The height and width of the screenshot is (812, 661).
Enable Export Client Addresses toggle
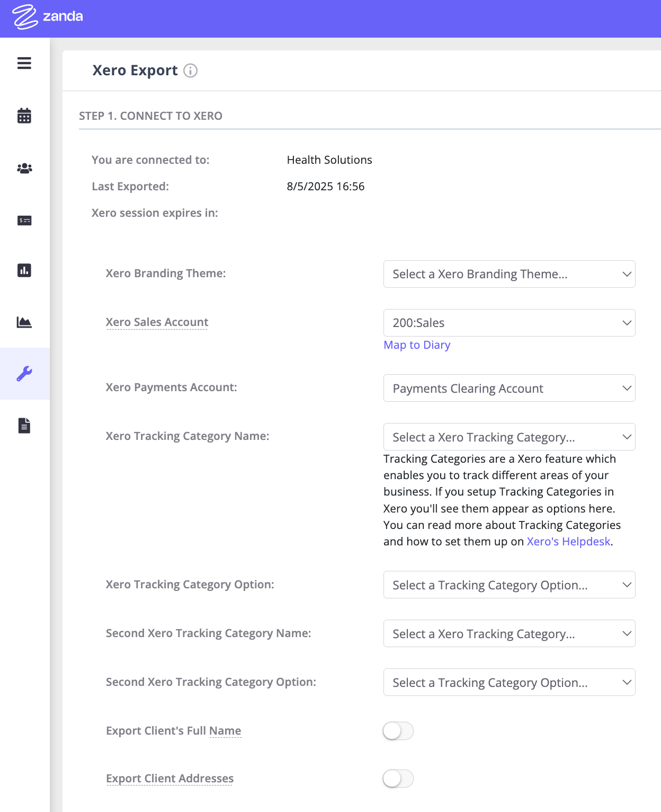(x=398, y=779)
